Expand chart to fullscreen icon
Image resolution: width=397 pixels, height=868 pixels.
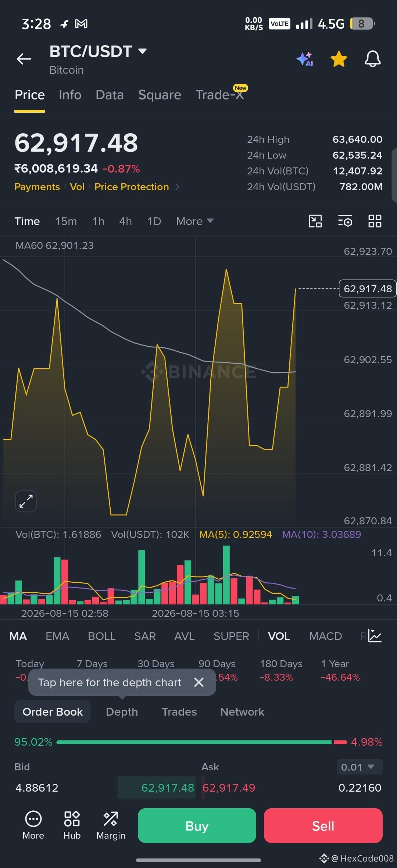26,501
